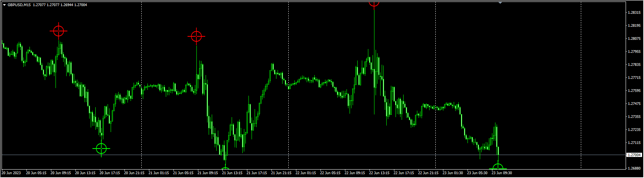Open the GBPUSD,M15 chart dropdown arrow

4,5
